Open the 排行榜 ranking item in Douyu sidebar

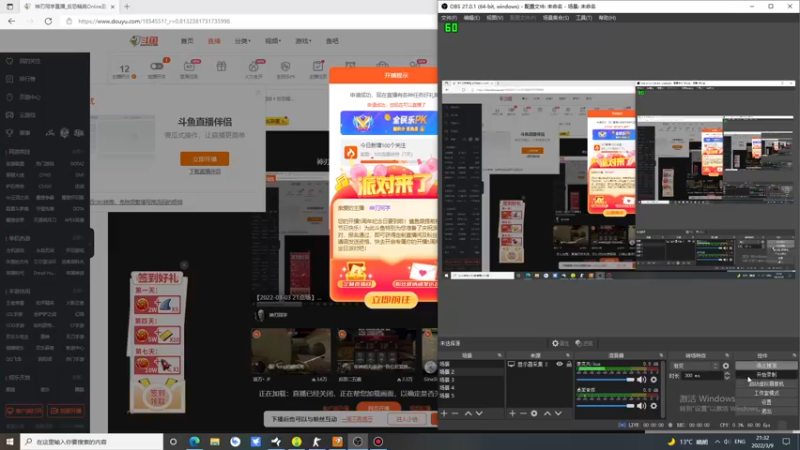coord(22,79)
